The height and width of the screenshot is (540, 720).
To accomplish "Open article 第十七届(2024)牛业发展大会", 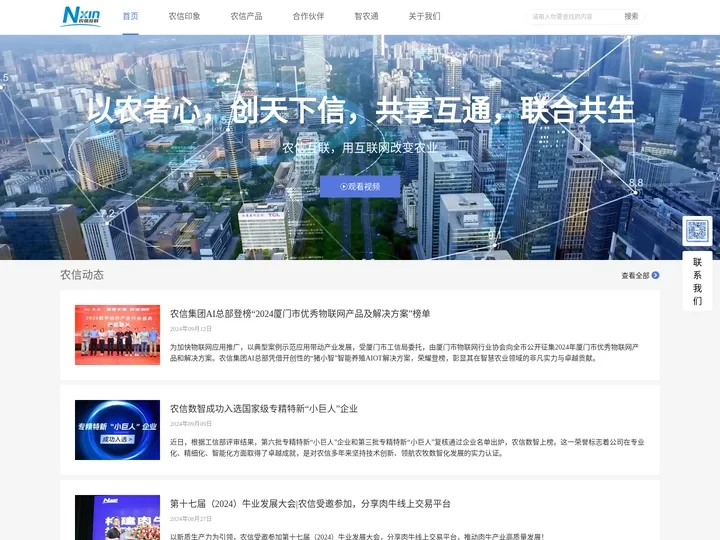I will [310, 504].
